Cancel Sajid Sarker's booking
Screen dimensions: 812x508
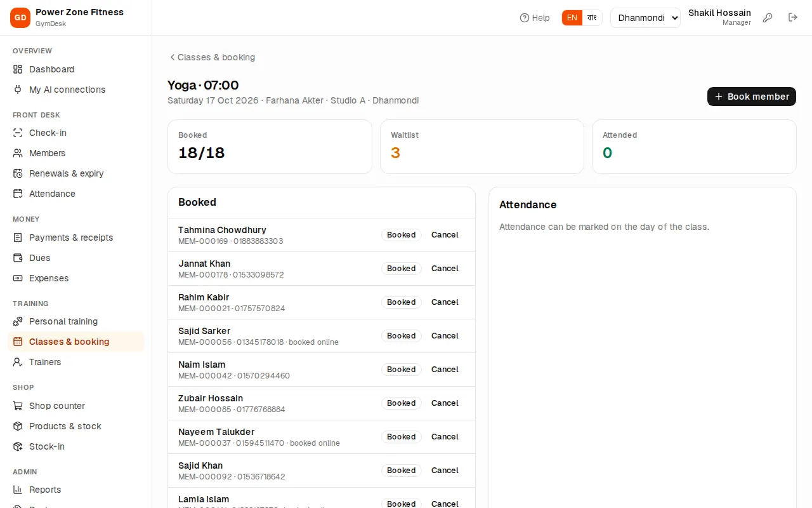(445, 336)
